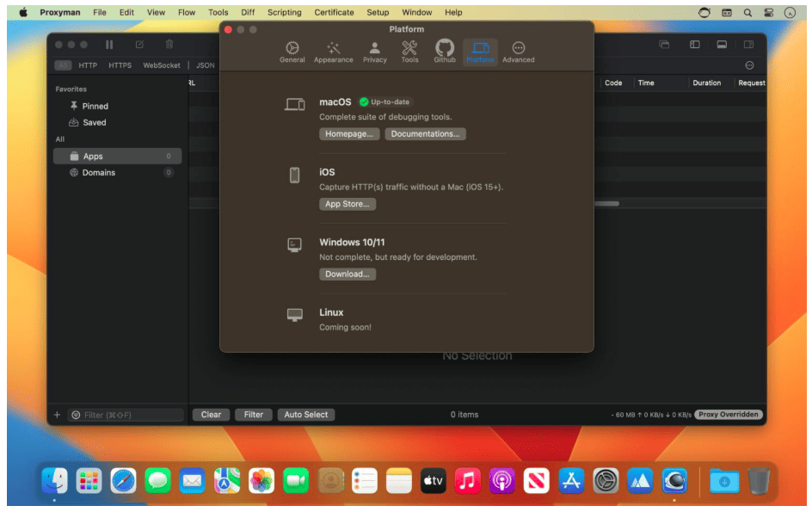Open the Advanced preferences tab
Image resolution: width=812 pixels, height=512 pixels.
coord(518,52)
